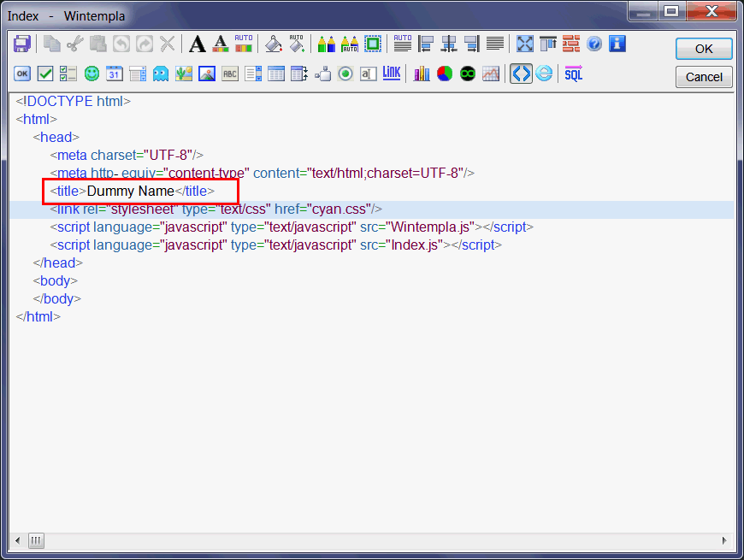Apply AUTO text color icon
The width and height of the screenshot is (744, 560).
tap(244, 44)
